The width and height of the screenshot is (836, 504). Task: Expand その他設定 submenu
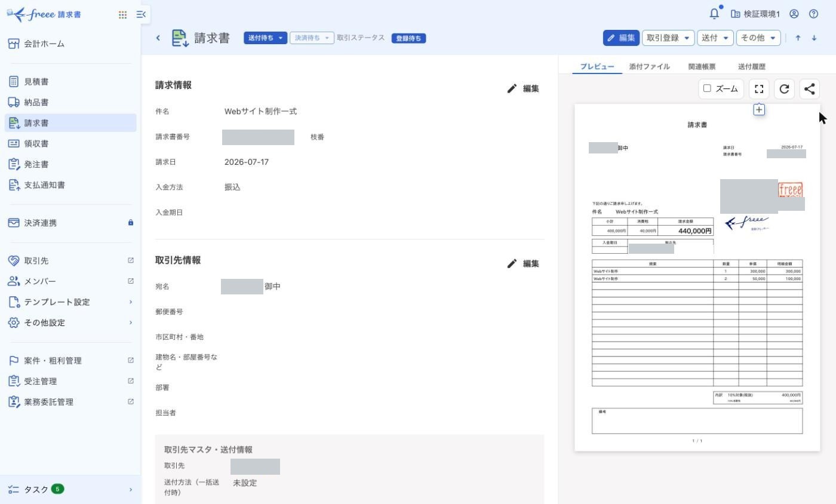coord(70,322)
